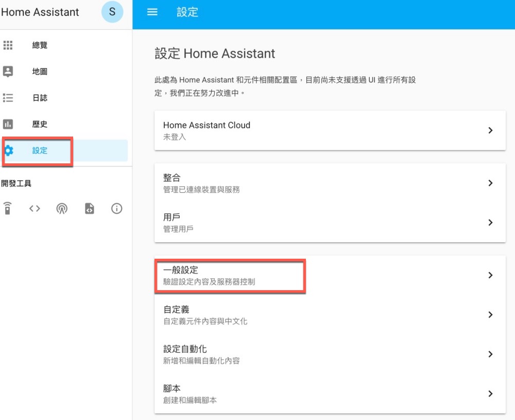Click the user avatar S
The image size is (515, 420).
[112, 12]
